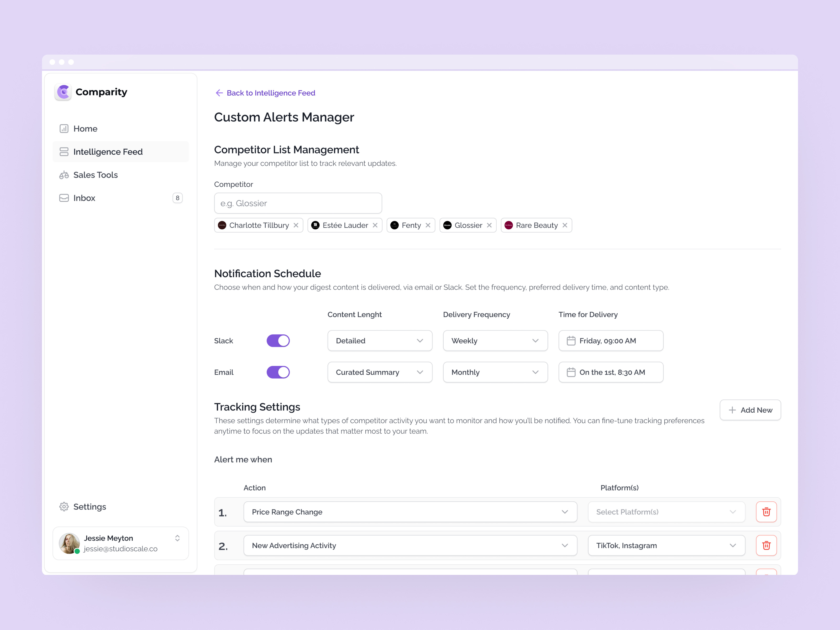Screen dimensions: 840x630
Task: Click the Settings gear icon
Action: (64, 507)
